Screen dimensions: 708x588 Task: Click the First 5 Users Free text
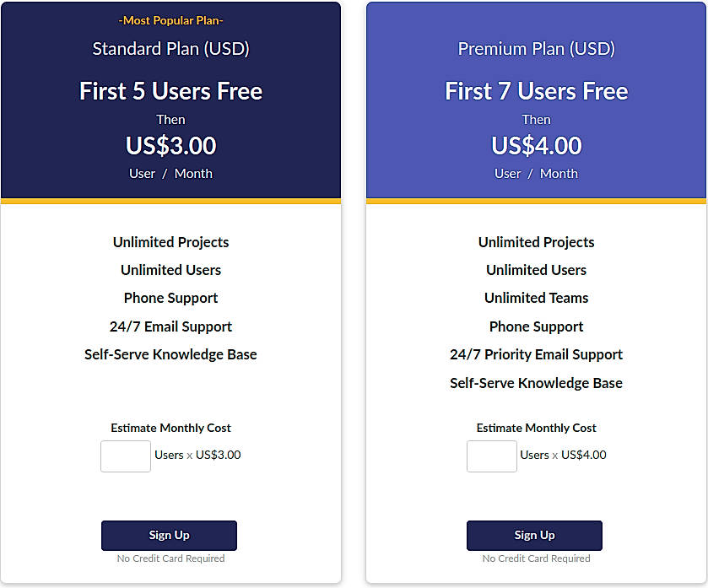170,91
